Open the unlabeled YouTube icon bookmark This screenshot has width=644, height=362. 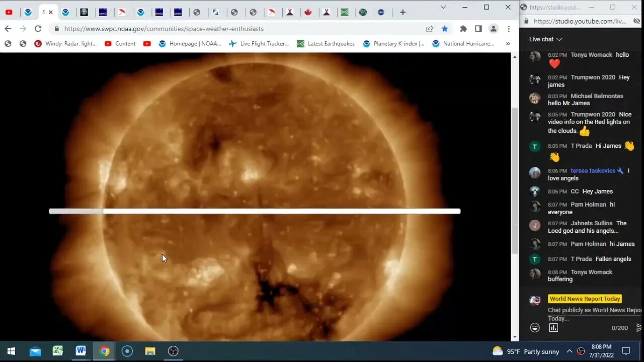[147, 44]
